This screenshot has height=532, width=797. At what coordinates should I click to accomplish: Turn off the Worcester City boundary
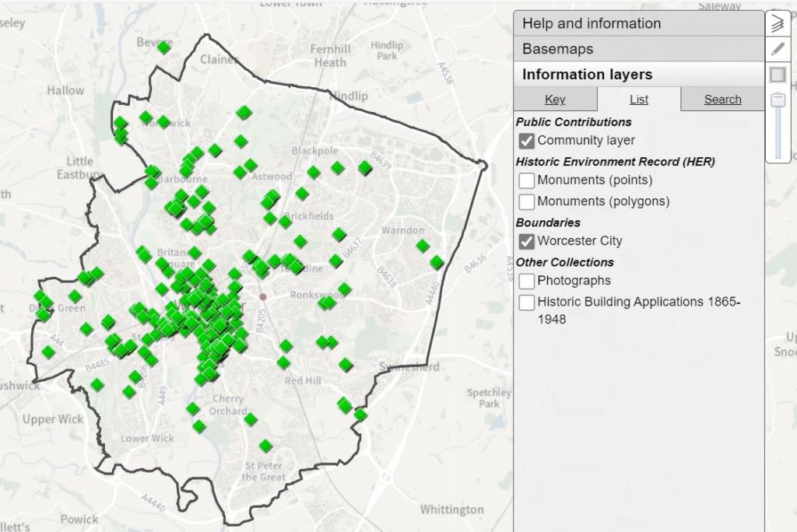pos(527,241)
